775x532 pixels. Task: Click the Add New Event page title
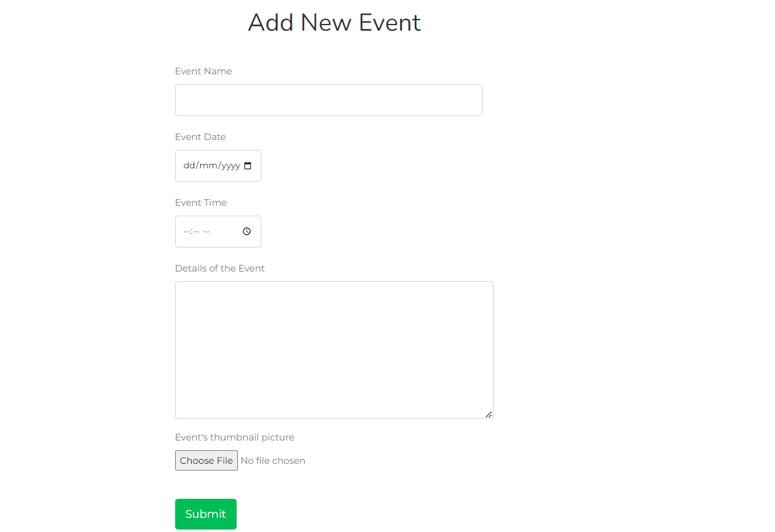pos(334,22)
